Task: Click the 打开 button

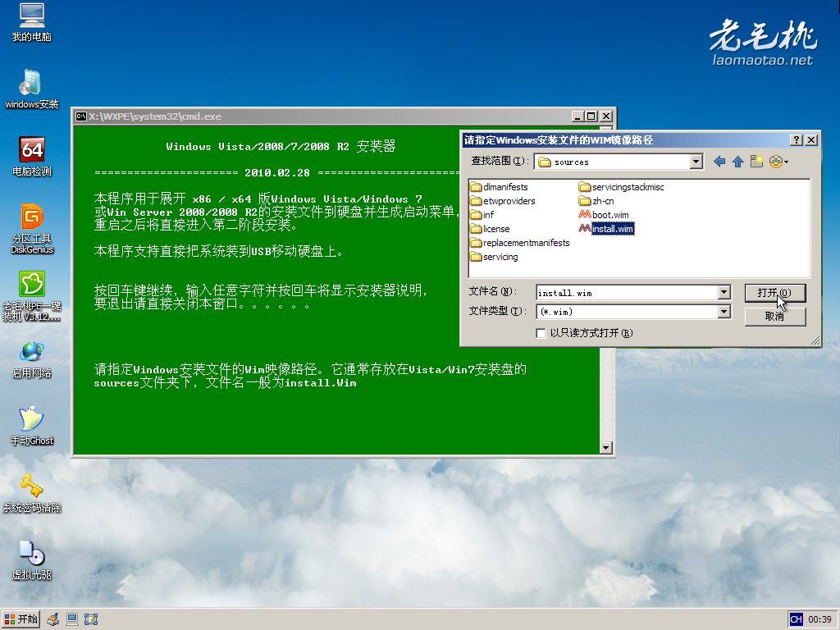Action: click(x=774, y=293)
